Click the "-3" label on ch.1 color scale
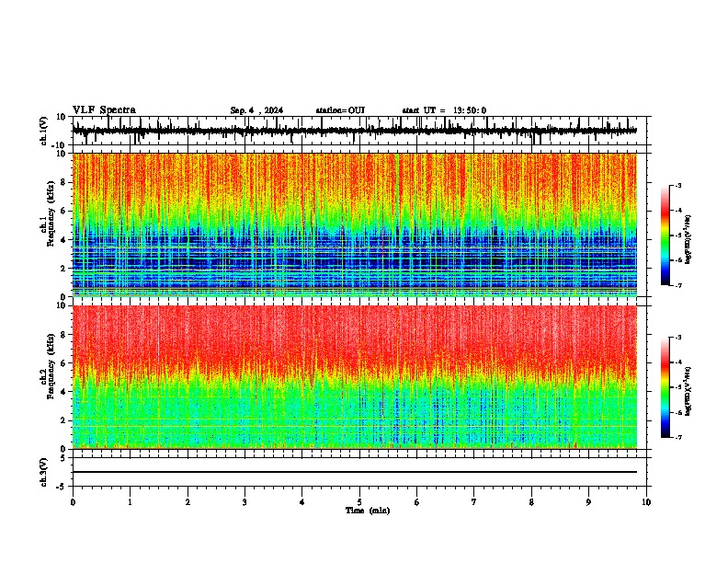The image size is (728, 563). pos(678,185)
